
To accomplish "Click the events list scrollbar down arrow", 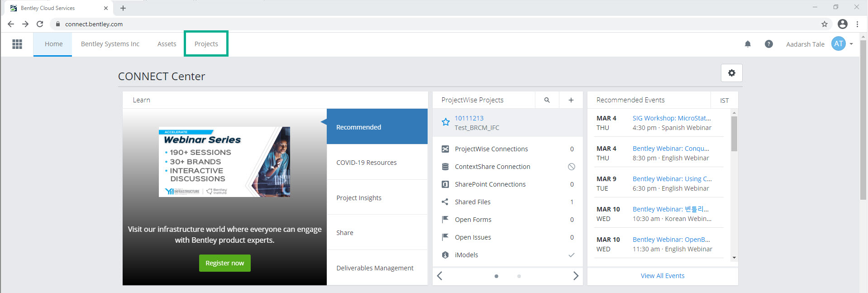I will [734, 258].
